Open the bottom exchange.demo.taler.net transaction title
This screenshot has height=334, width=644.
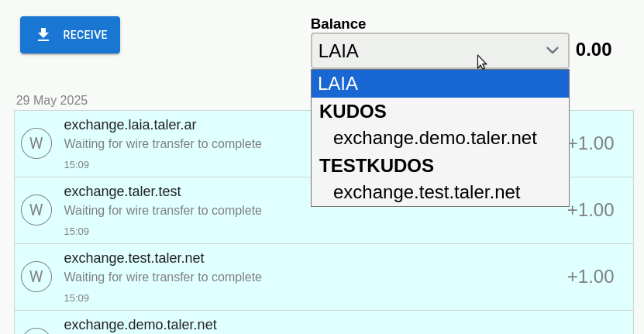[140, 324]
